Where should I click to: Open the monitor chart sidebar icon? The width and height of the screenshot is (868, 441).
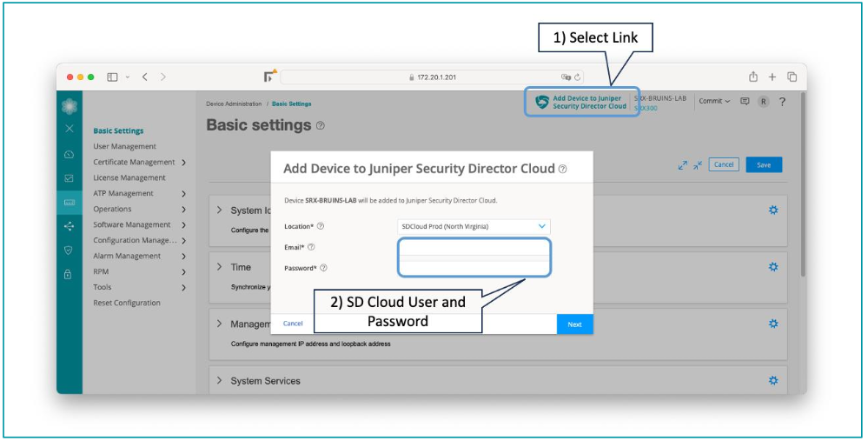70,178
